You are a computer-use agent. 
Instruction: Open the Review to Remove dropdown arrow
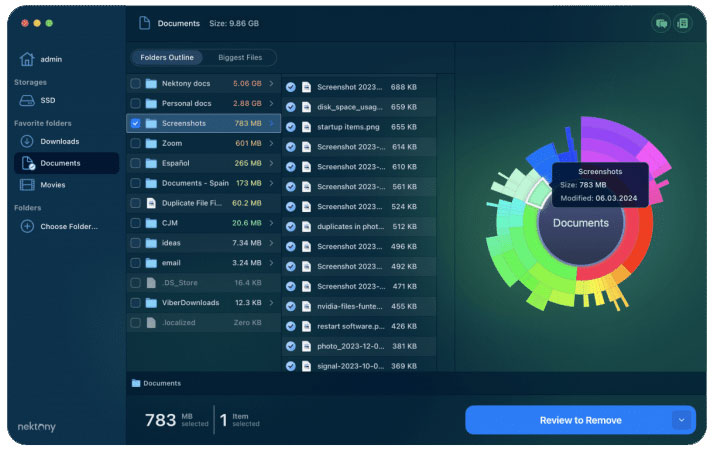pos(681,420)
